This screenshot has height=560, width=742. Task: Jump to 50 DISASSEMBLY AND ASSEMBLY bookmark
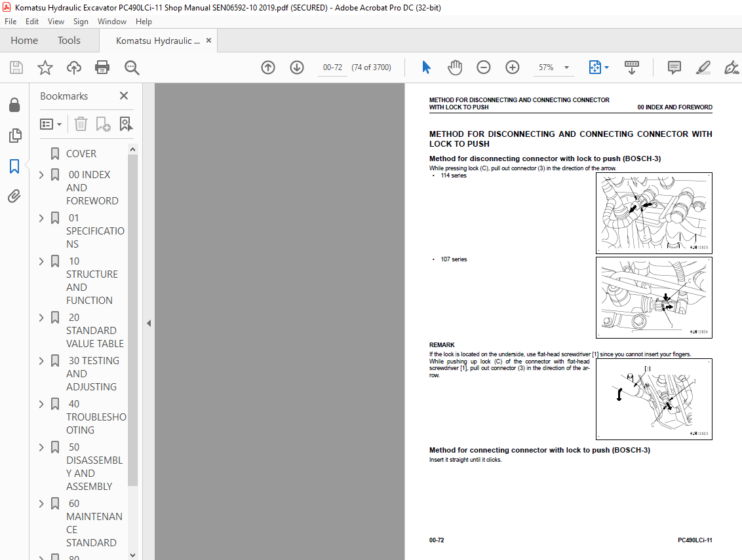94,467
